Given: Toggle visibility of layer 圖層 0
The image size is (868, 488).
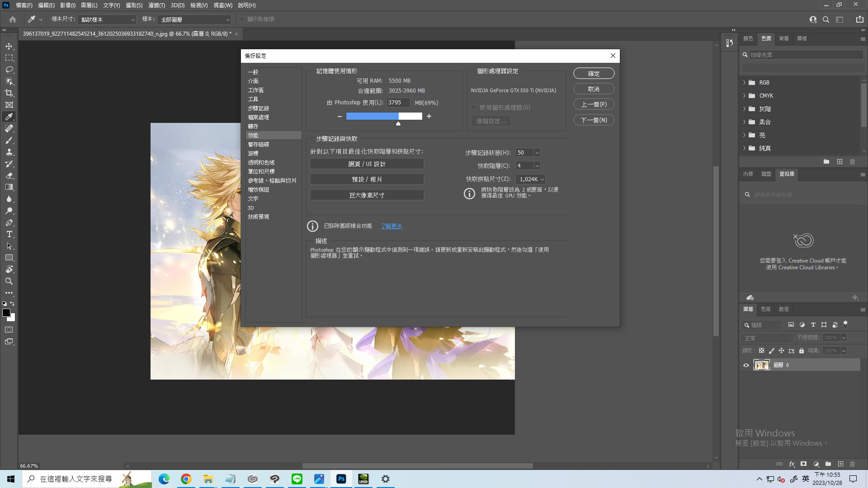Looking at the screenshot, I should [746, 365].
